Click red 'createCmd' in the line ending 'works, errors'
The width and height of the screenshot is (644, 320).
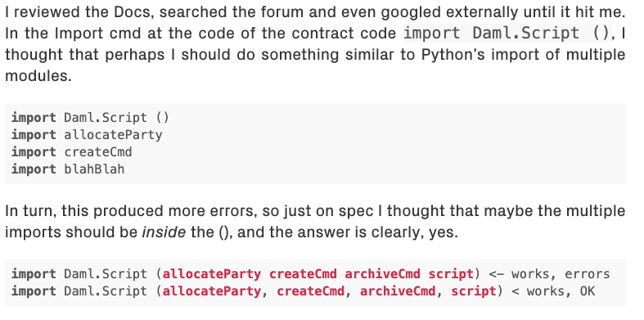click(303, 274)
